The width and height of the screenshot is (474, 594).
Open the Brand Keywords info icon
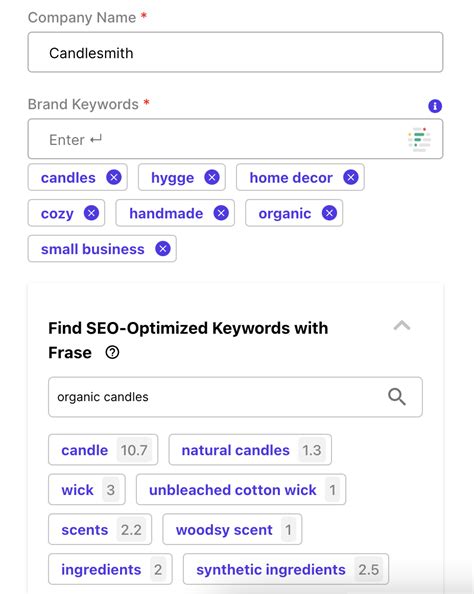(x=435, y=106)
